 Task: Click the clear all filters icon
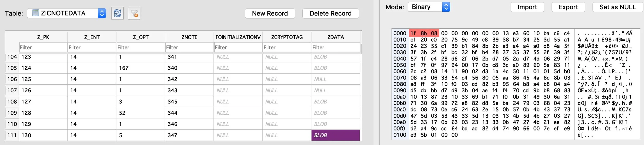(x=134, y=13)
